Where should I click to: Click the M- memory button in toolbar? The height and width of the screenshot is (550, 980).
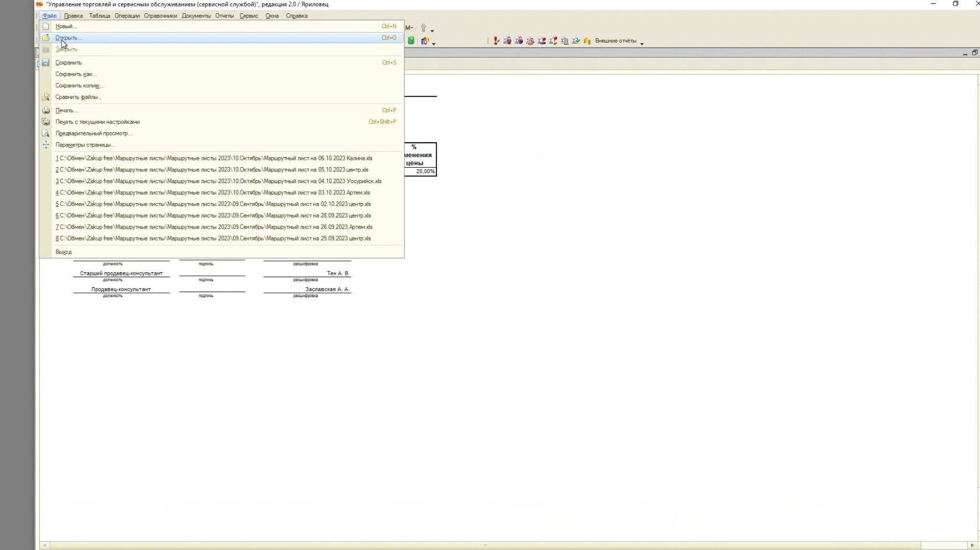(x=409, y=28)
